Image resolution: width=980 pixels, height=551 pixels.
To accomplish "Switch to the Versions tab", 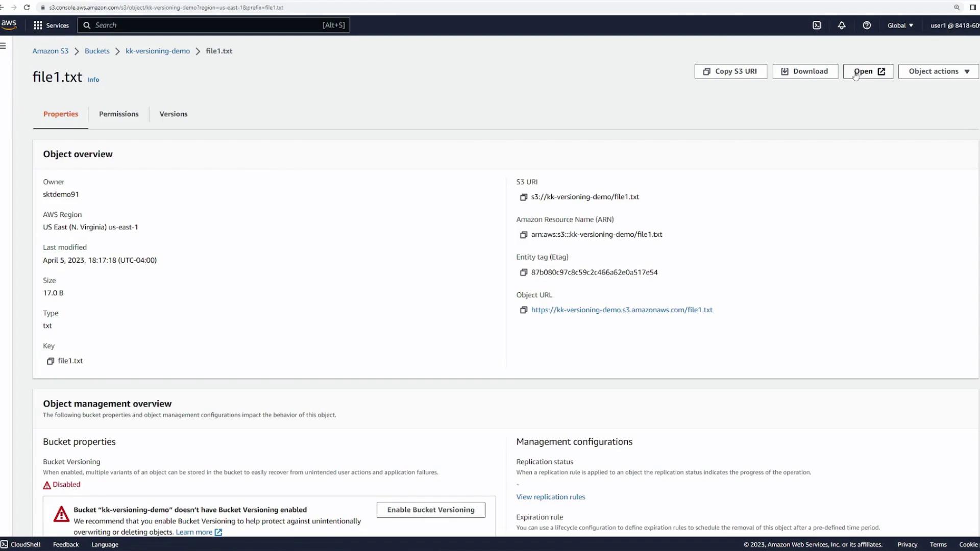I will tap(173, 114).
